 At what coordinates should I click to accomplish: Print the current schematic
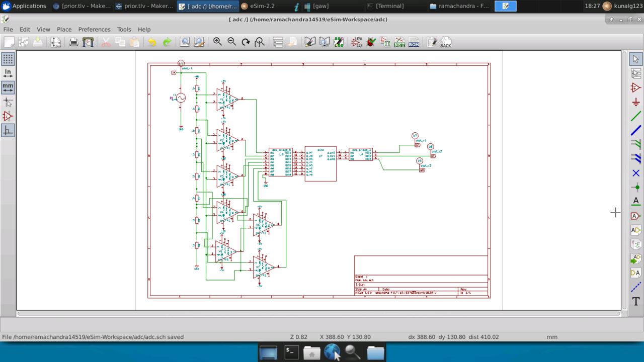73,42
